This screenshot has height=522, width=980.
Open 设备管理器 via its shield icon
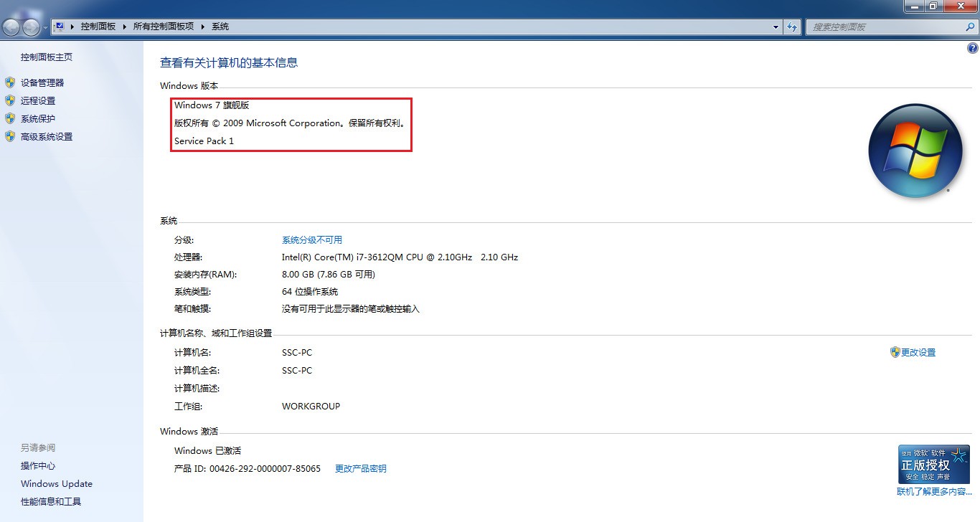pyautogui.click(x=9, y=82)
